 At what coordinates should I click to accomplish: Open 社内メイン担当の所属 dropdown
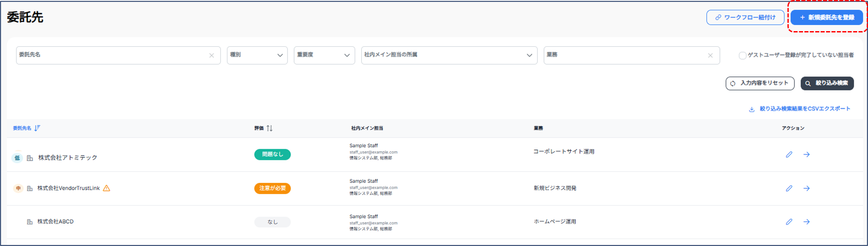449,55
